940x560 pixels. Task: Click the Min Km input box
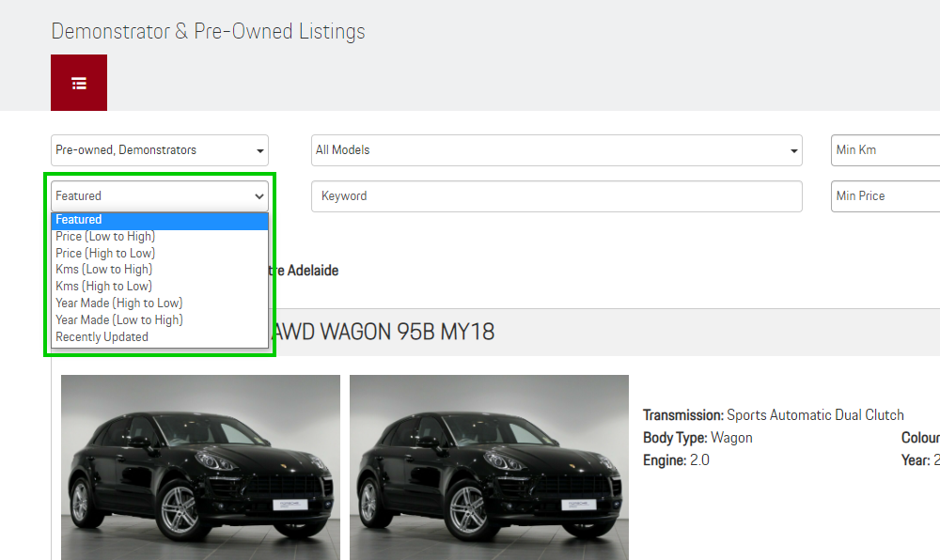coord(884,149)
